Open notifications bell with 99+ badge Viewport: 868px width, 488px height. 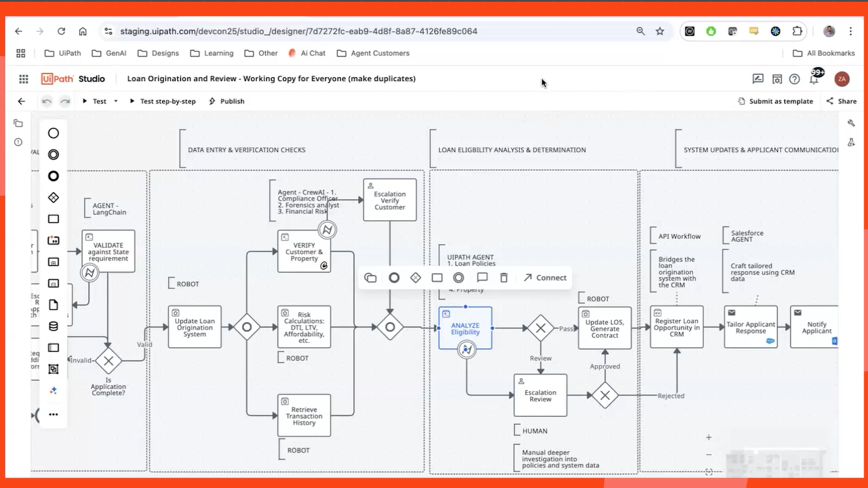(815, 77)
